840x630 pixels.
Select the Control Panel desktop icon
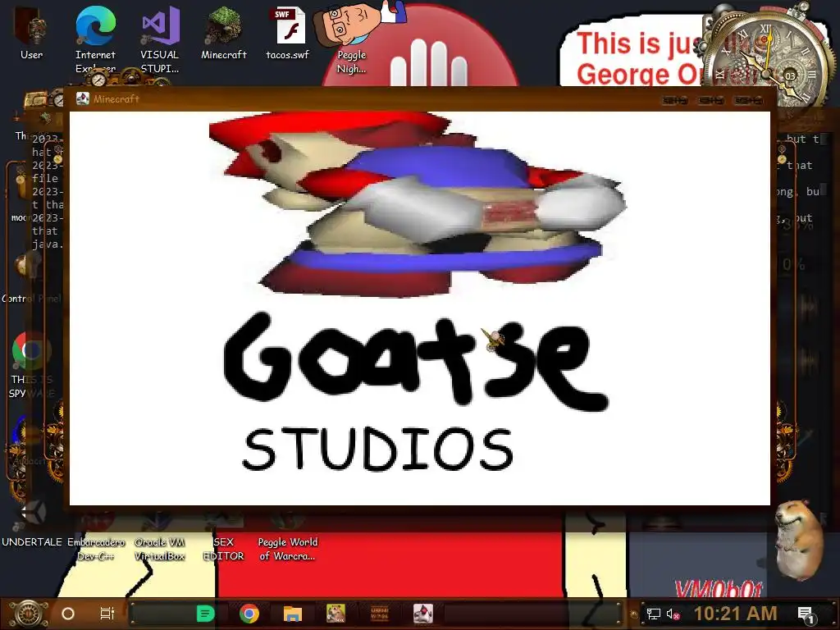click(x=31, y=279)
